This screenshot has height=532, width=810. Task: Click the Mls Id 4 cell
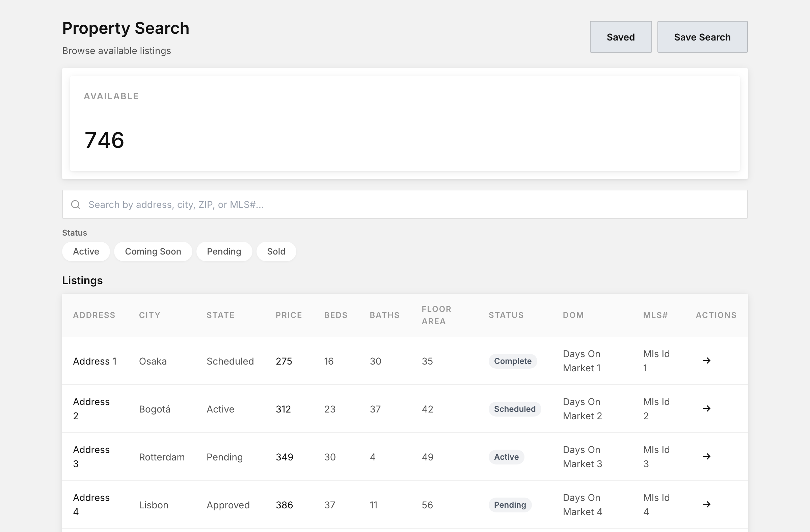656,505
